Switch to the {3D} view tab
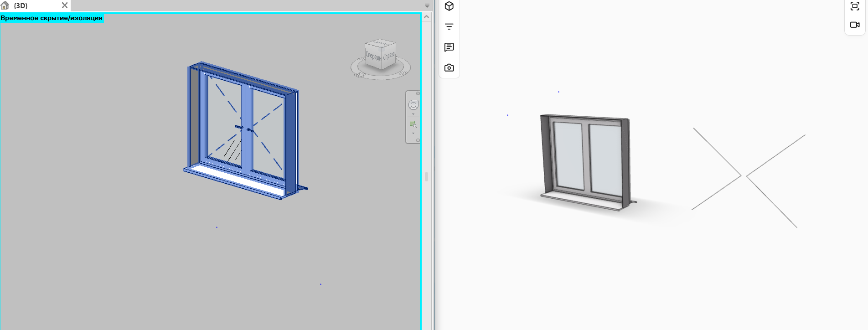The image size is (868, 330). [21, 6]
